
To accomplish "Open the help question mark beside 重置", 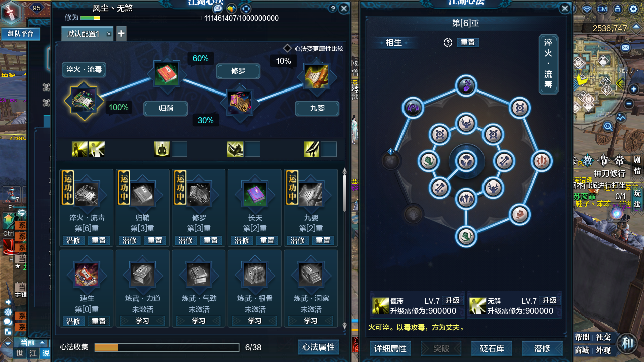I will (448, 43).
